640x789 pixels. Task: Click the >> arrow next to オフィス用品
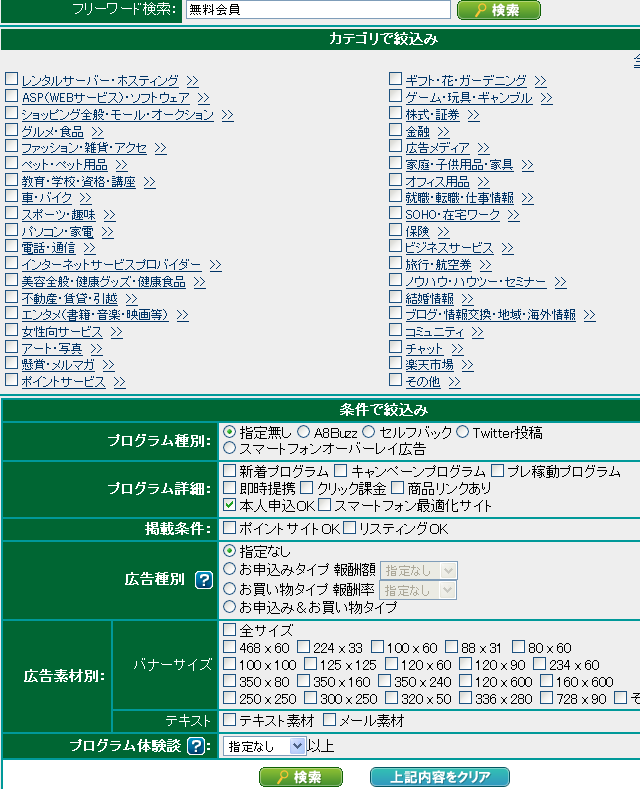pos(484,182)
